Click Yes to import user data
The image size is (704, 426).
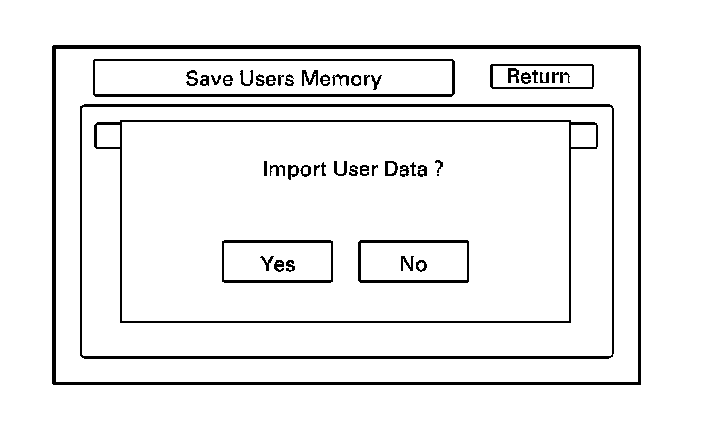pos(277,263)
